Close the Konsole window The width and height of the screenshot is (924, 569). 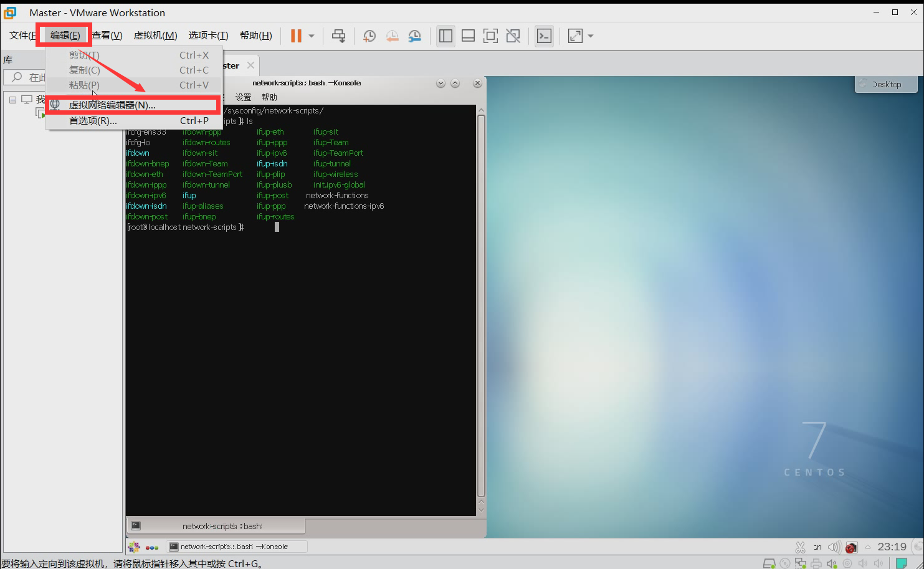point(477,83)
